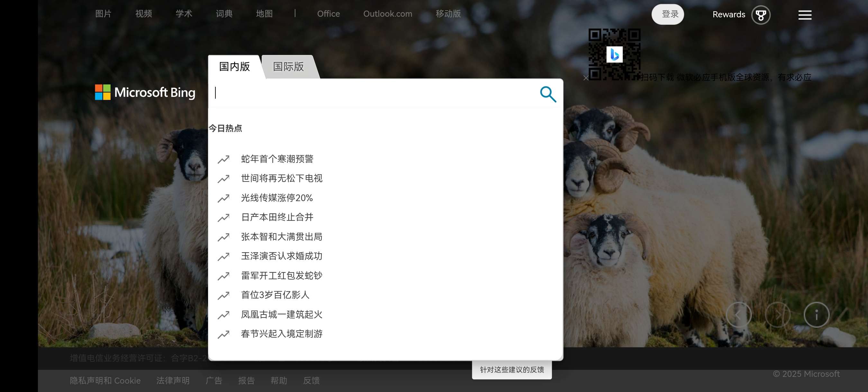Screen dimensions: 868x392
Task: Open 图片 from the top navigation
Action: pyautogui.click(x=103, y=14)
